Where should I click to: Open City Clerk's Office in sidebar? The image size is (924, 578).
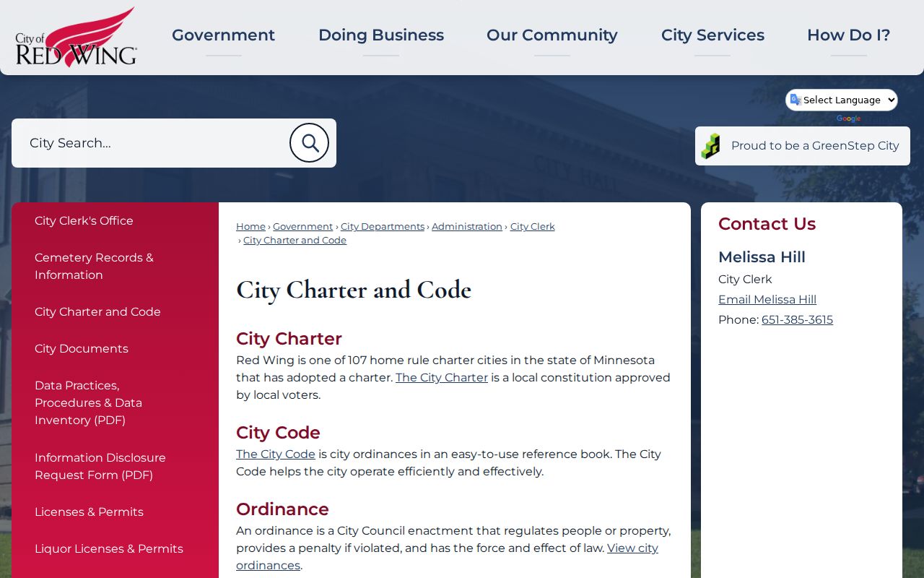click(x=84, y=221)
